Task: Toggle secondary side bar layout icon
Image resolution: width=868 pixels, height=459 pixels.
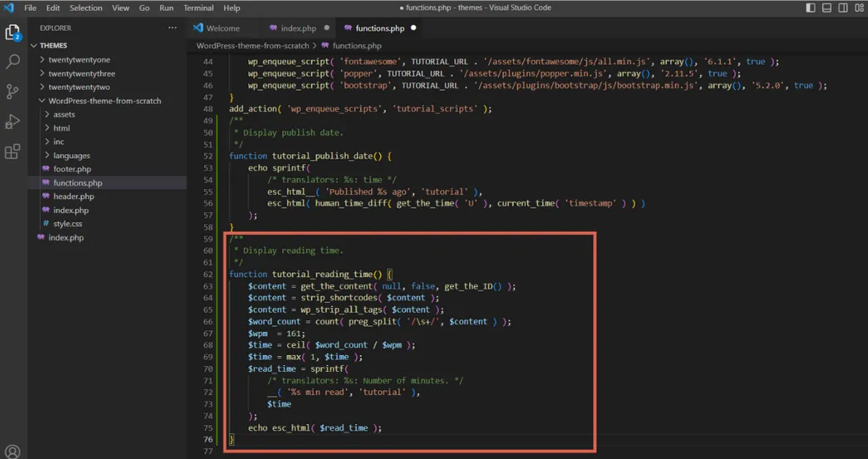Action: click(x=842, y=7)
